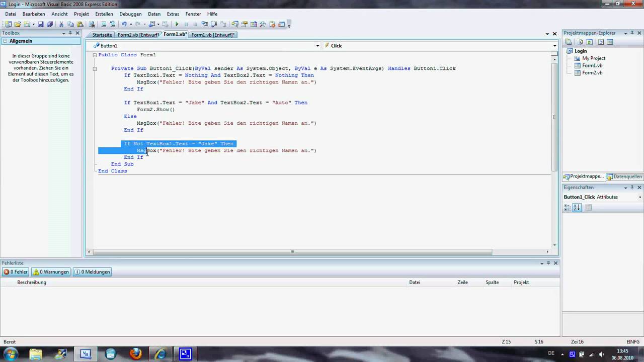Click the Redo arrow icon
This screenshot has width=644, height=362.
(x=138, y=24)
